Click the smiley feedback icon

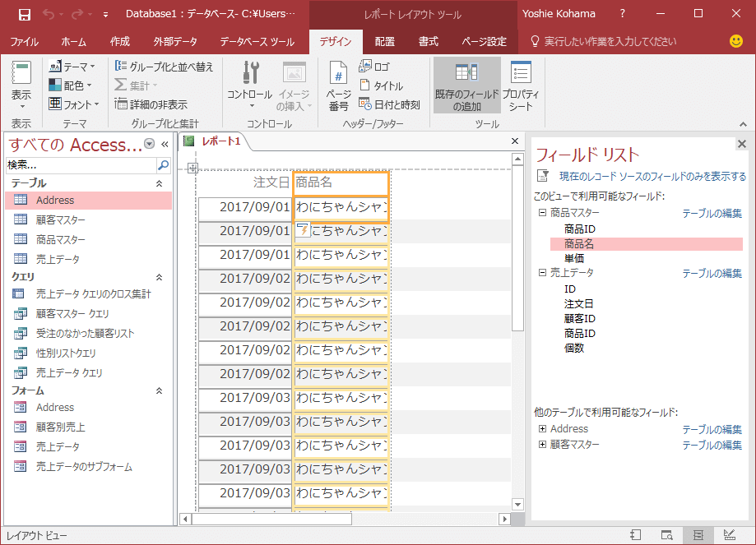point(735,41)
